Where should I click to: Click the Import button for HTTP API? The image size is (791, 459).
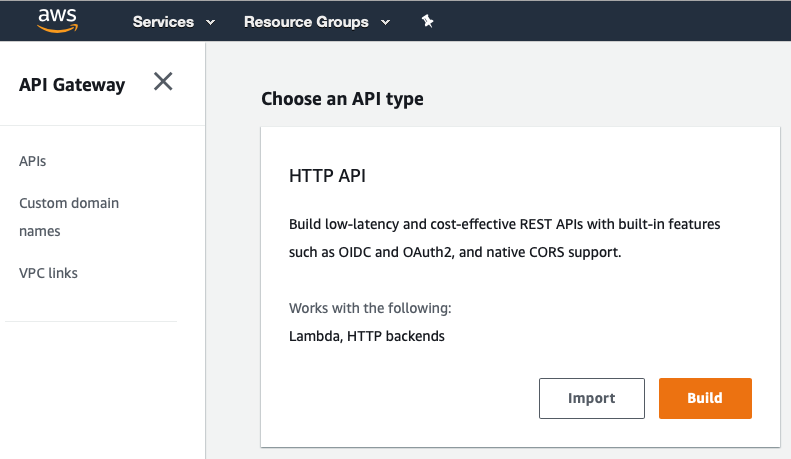(x=592, y=398)
